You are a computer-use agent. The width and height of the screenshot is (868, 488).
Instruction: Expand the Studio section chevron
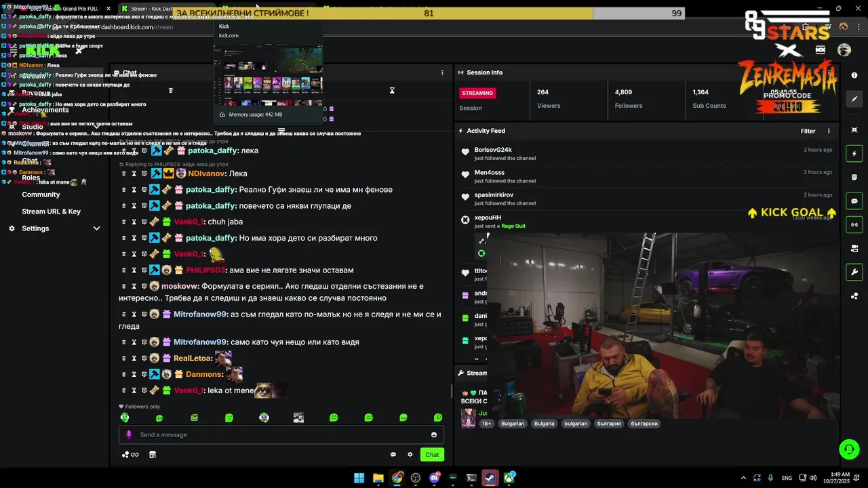(96, 127)
